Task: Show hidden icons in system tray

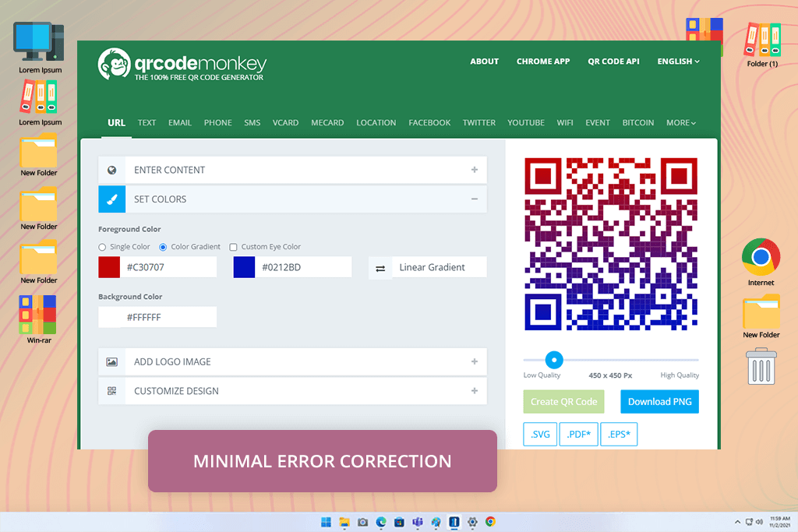Action: (x=737, y=522)
